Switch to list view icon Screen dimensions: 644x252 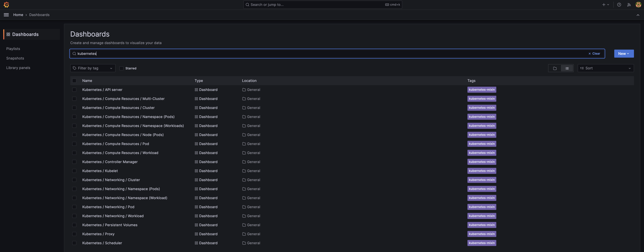(x=567, y=68)
